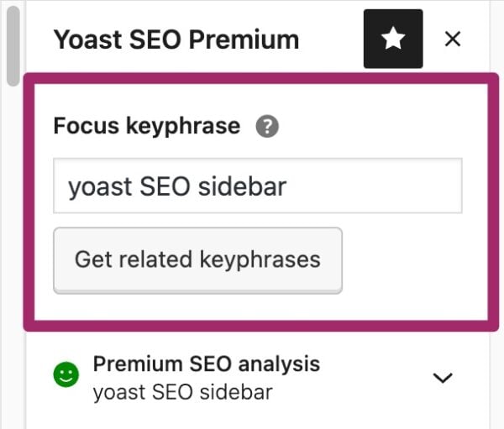Open the Focus keyphrase help question mark
Screen dimensions: 504x429
pos(267,127)
